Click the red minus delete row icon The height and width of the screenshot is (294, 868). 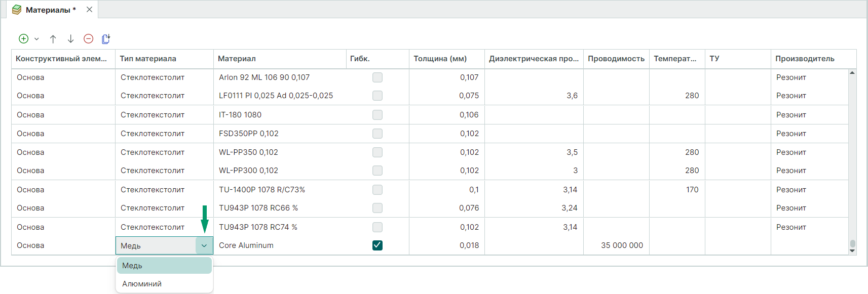89,39
